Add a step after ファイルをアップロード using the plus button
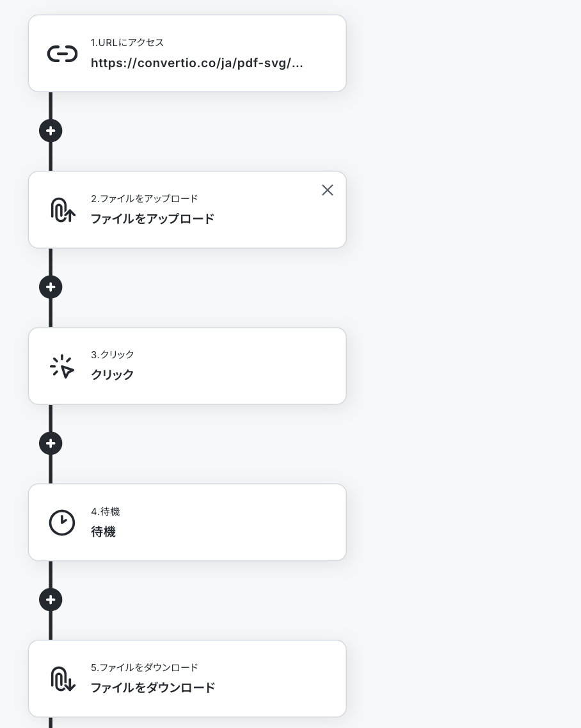This screenshot has height=728, width=581. [51, 287]
